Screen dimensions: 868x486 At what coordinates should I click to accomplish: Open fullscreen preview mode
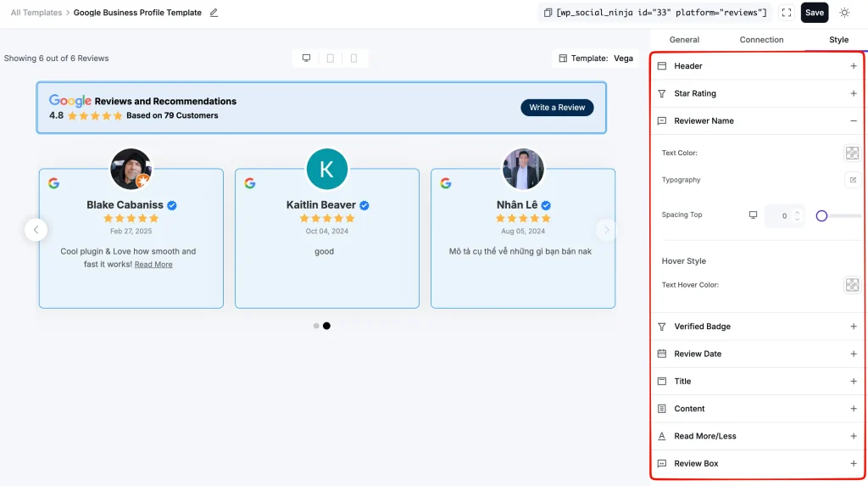[x=786, y=13]
